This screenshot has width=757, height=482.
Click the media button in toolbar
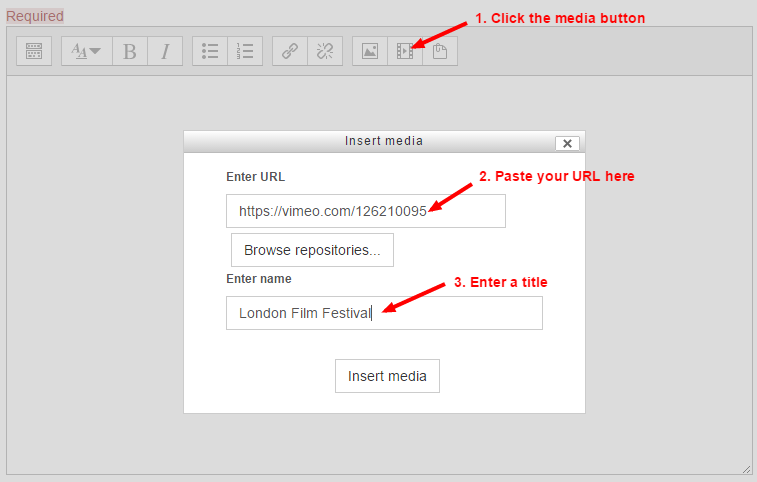pos(404,51)
